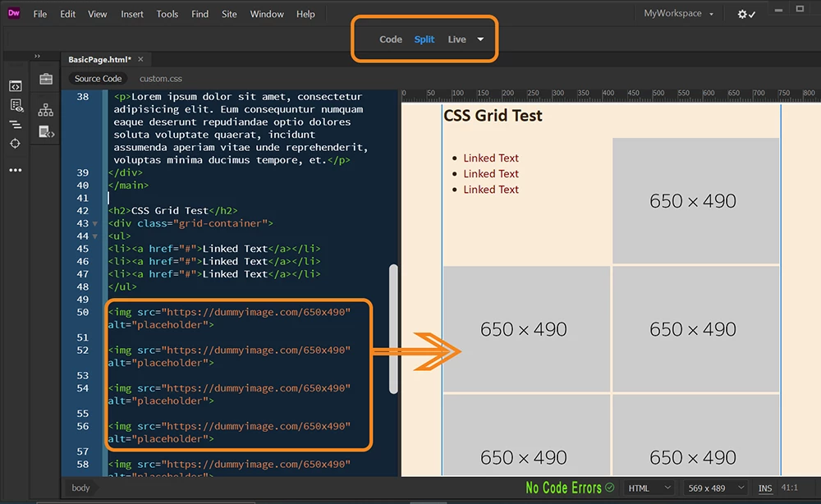The image size is (821, 504).
Task: Select the middle-left 650 x 490 placeholder image
Action: [x=527, y=328]
